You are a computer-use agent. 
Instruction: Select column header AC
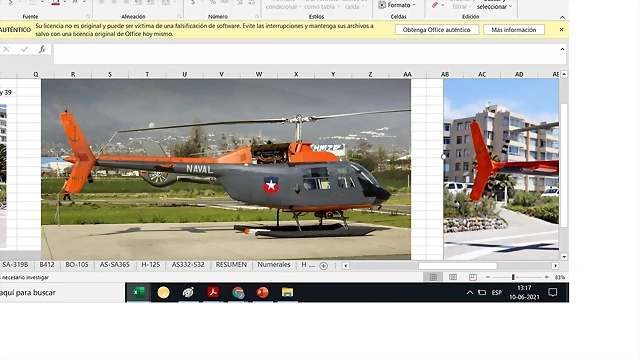point(482,74)
